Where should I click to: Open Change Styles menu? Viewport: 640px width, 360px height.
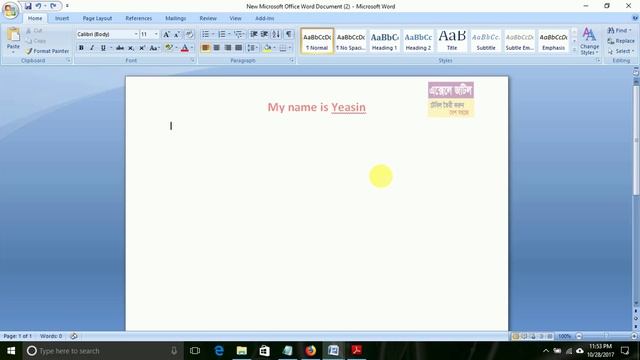(589, 41)
